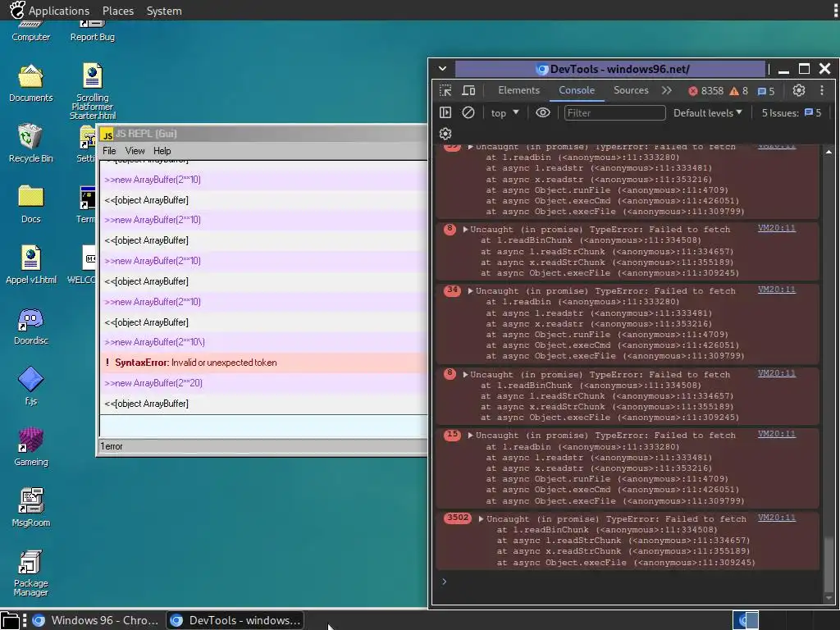Viewport: 840px width, 630px height.
Task: Open the Gameing shortcut icon
Action: pos(30,447)
